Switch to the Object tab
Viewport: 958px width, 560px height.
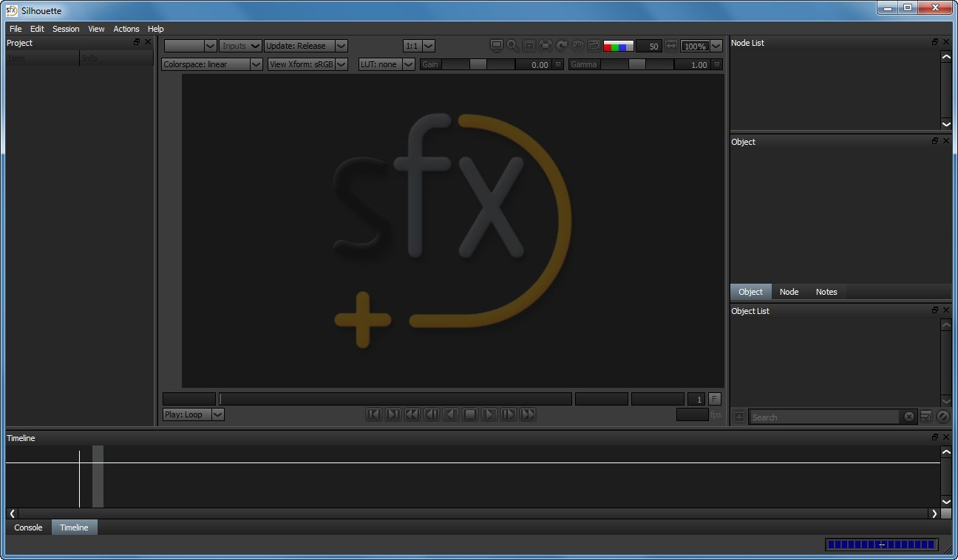pyautogui.click(x=750, y=292)
